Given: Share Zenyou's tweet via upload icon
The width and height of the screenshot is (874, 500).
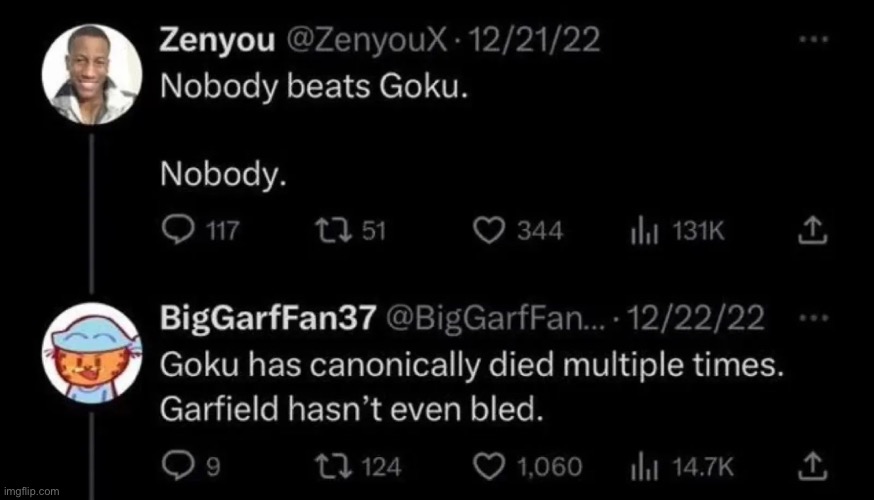Looking at the screenshot, I should (812, 230).
